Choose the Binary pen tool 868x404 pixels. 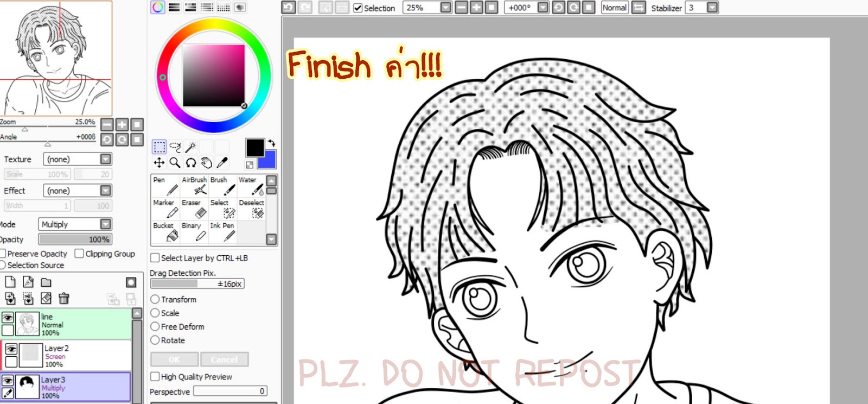coord(194,231)
